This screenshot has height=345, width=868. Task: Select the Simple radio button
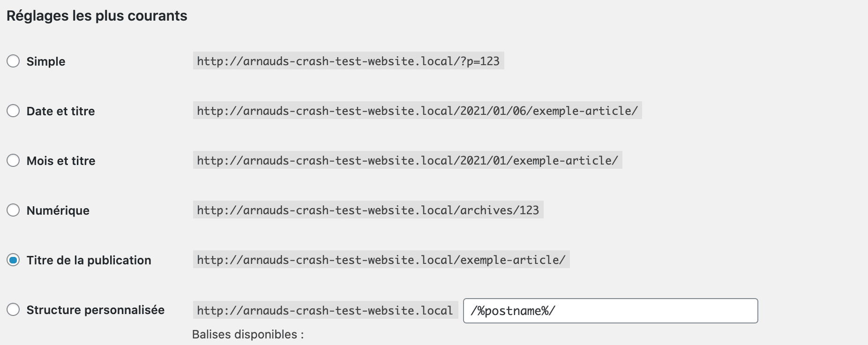coord(13,61)
